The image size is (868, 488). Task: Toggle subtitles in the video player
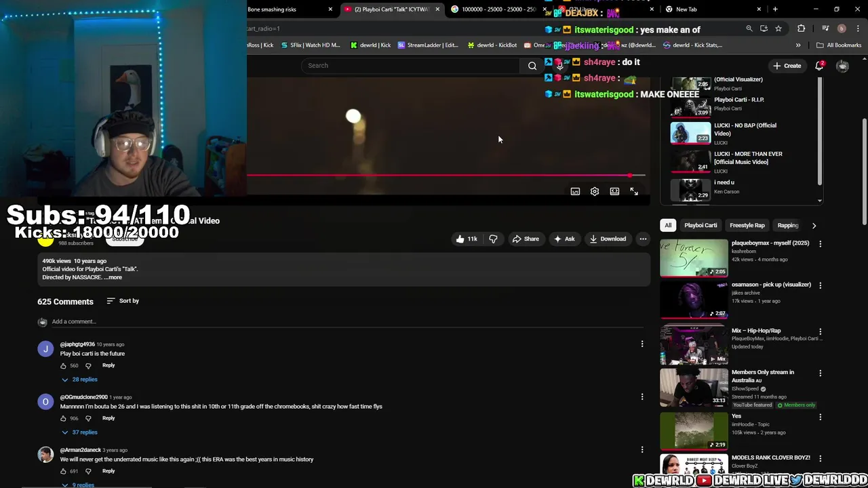[x=575, y=192]
